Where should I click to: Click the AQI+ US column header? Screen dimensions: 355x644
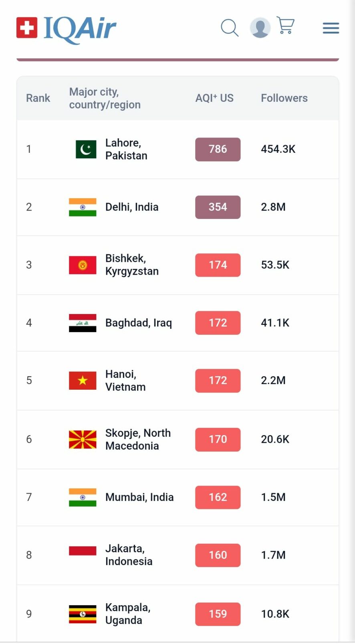[214, 98]
